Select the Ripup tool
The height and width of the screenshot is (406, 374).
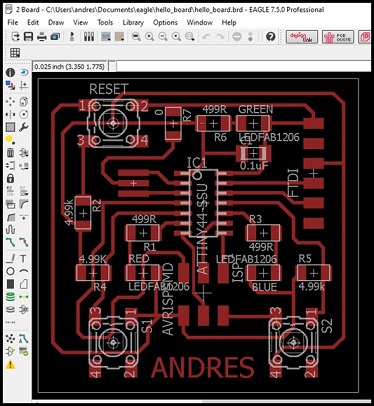click(x=23, y=242)
